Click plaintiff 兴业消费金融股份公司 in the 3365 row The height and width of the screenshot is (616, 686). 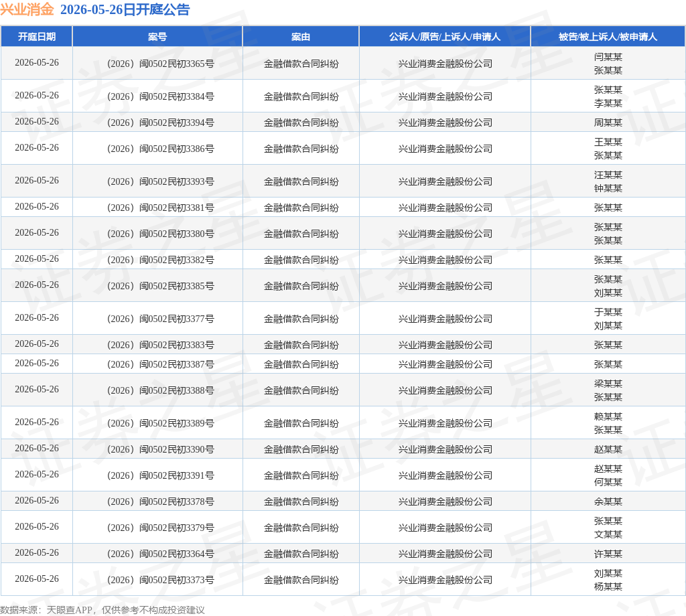click(445, 64)
